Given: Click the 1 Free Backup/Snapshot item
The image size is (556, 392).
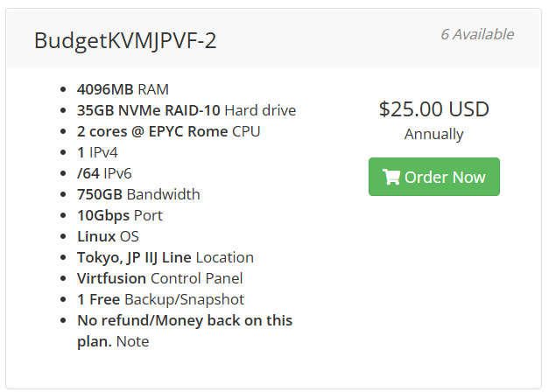Looking at the screenshot, I should [x=160, y=299].
